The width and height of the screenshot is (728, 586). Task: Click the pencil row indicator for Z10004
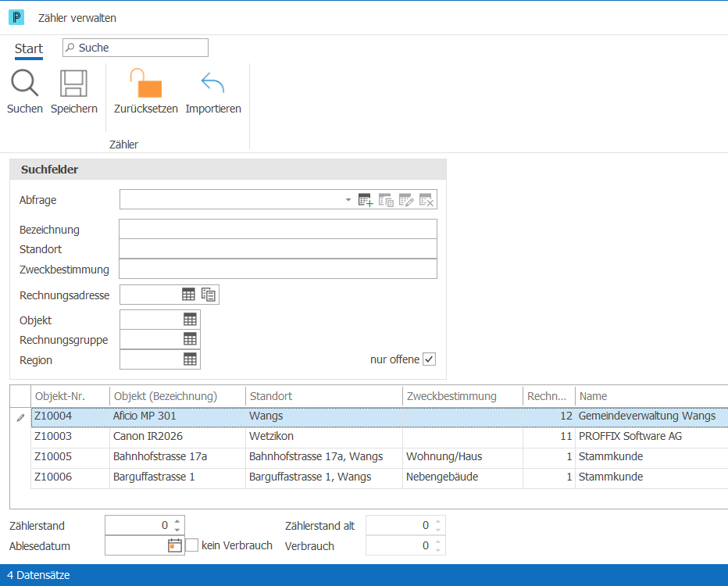point(20,418)
